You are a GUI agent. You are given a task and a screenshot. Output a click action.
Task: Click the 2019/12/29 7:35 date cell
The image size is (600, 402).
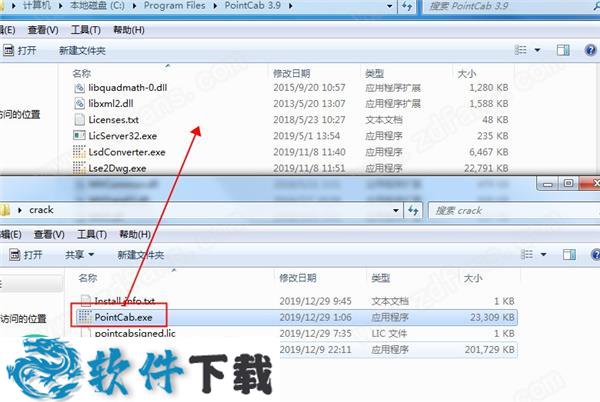315,334
